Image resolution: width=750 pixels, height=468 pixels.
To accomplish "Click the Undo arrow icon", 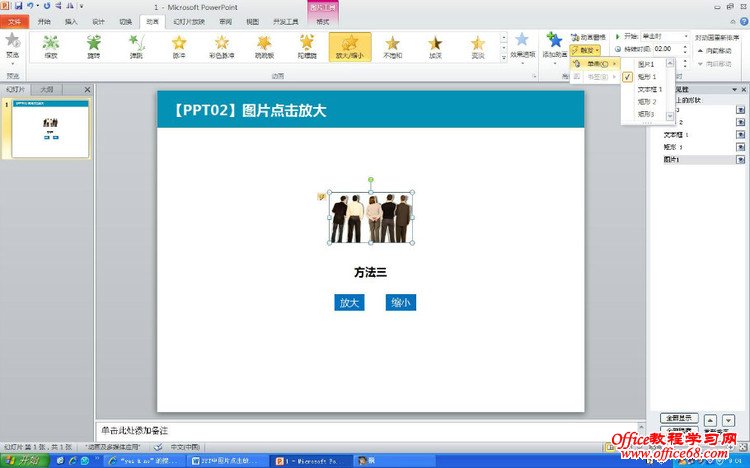I will (31, 6).
